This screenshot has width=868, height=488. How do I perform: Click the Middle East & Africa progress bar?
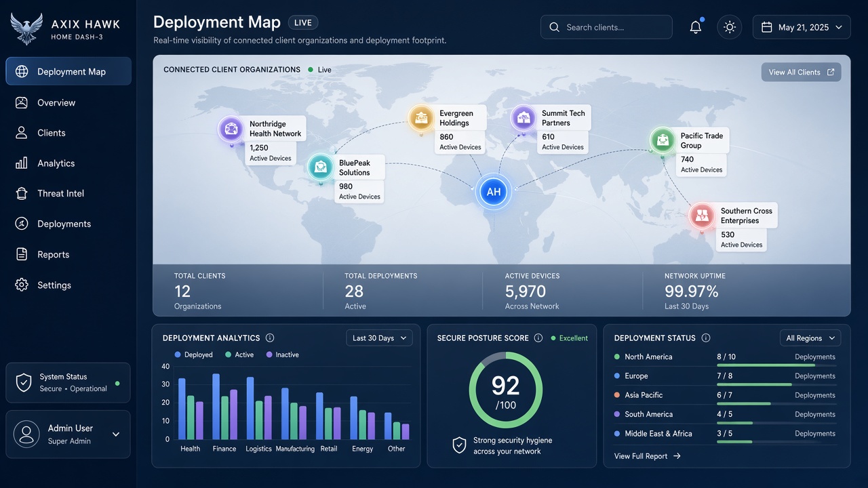(x=776, y=442)
